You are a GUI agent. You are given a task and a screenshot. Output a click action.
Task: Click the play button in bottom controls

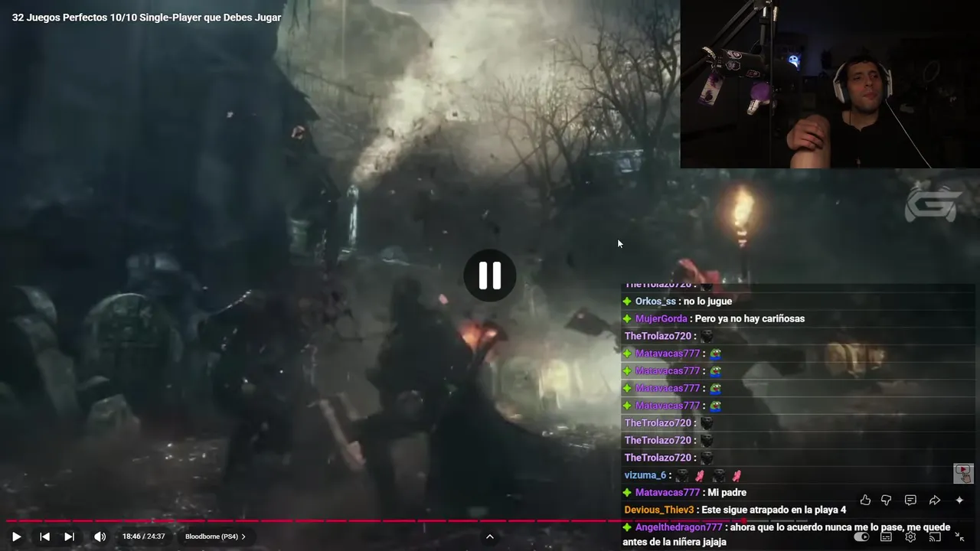(16, 536)
